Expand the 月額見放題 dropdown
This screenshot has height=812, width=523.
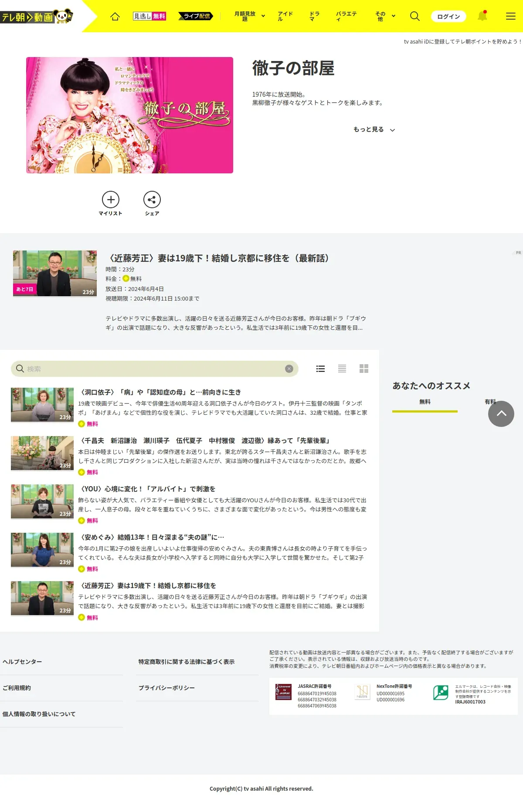point(250,16)
